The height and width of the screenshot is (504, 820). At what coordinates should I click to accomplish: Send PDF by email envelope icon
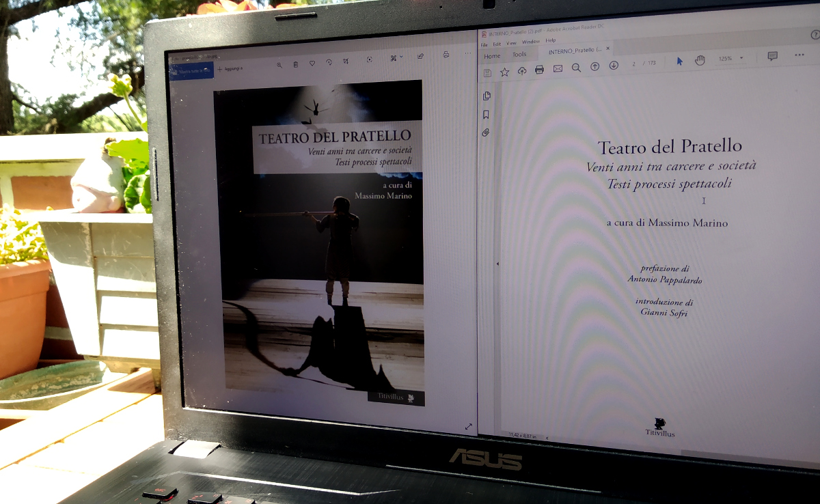558,68
